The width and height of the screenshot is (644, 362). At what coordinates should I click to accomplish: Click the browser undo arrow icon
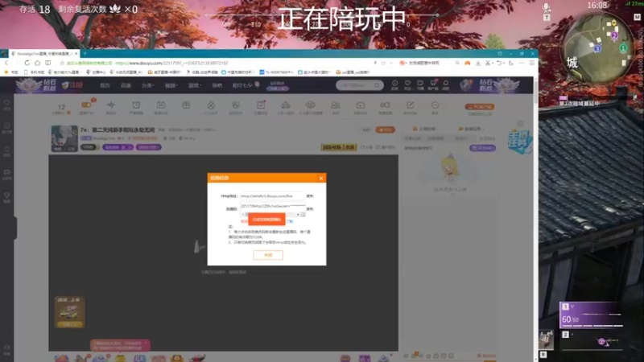498,64
